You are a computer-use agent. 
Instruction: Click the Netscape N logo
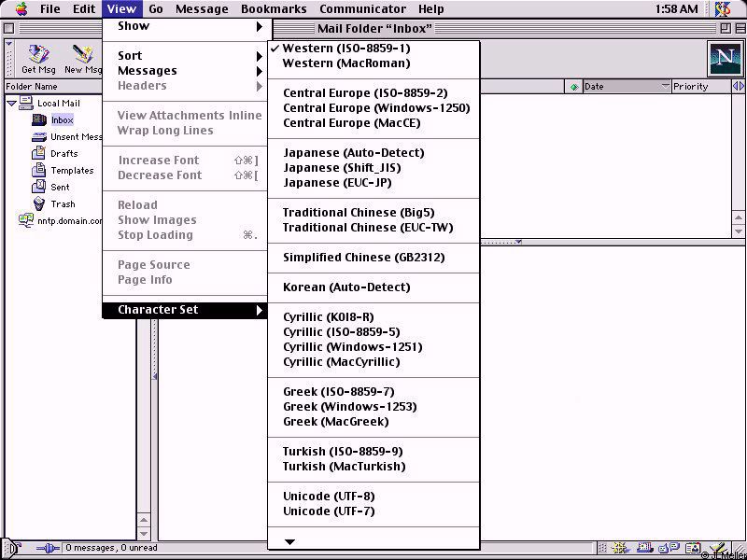[725, 59]
